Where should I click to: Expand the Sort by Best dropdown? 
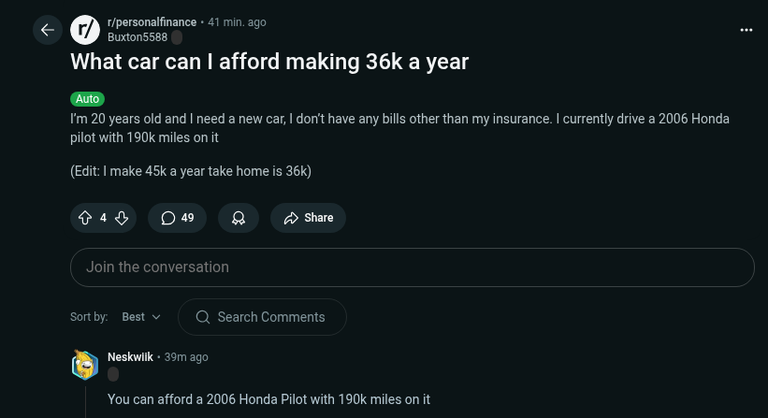click(141, 317)
